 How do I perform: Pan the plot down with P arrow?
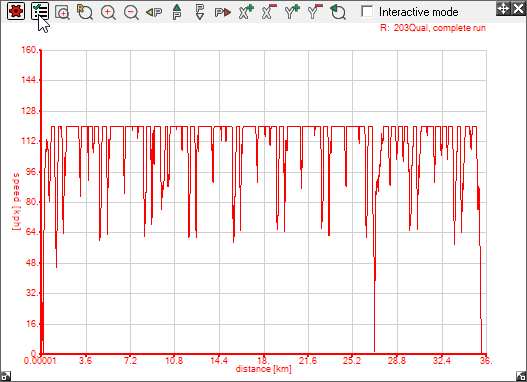(x=200, y=12)
